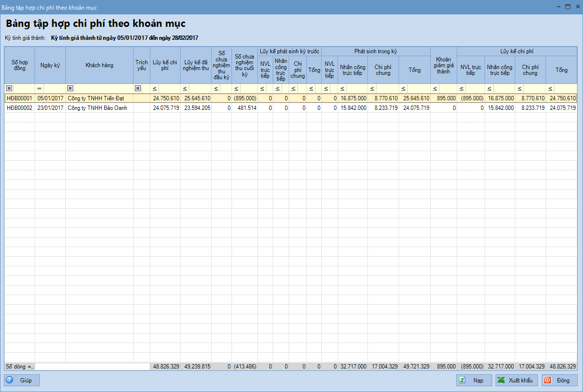Select the HĐB00002 contract row

(x=20, y=108)
